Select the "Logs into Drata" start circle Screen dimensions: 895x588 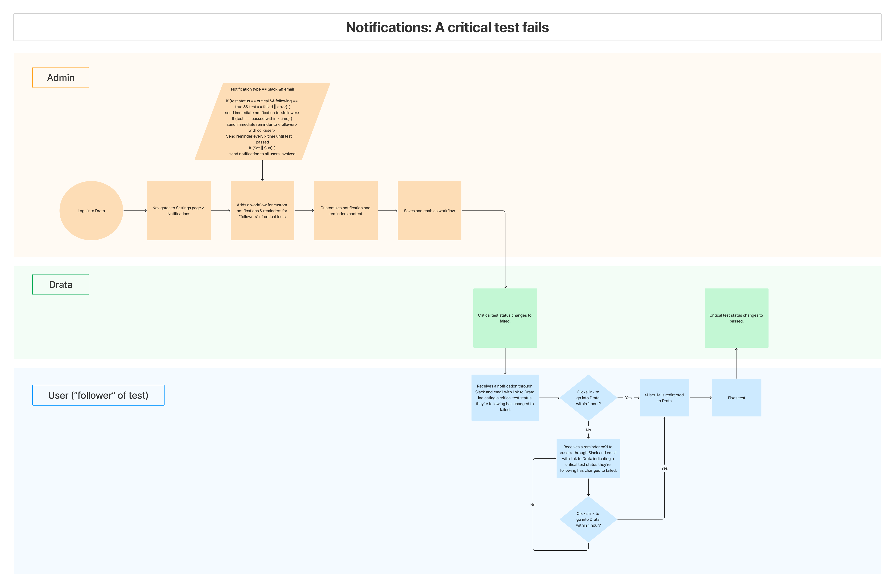pos(91,211)
